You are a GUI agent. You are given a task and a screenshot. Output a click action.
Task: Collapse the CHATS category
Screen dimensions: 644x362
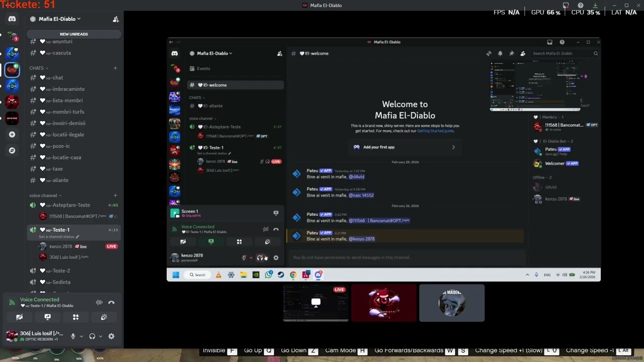point(39,68)
